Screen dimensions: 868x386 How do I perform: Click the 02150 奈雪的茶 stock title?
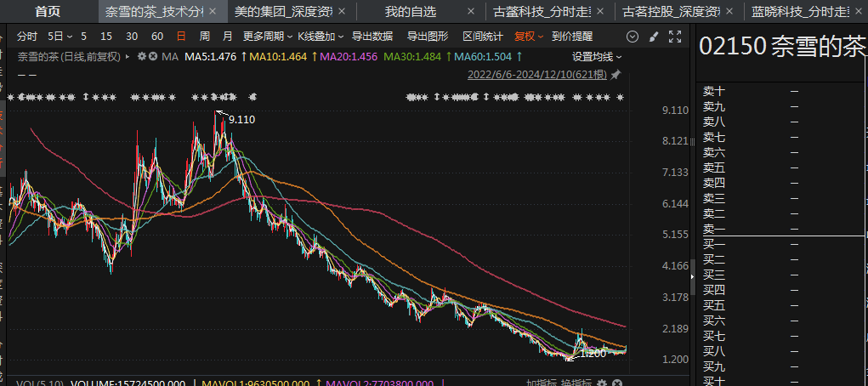(x=781, y=47)
